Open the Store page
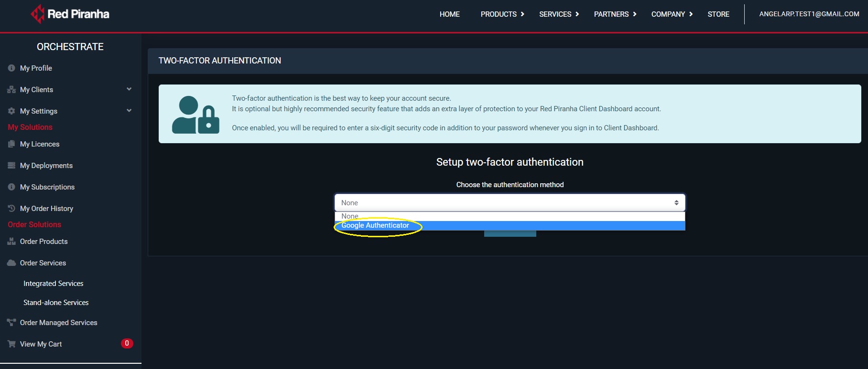Image resolution: width=868 pixels, height=369 pixels. (x=718, y=14)
